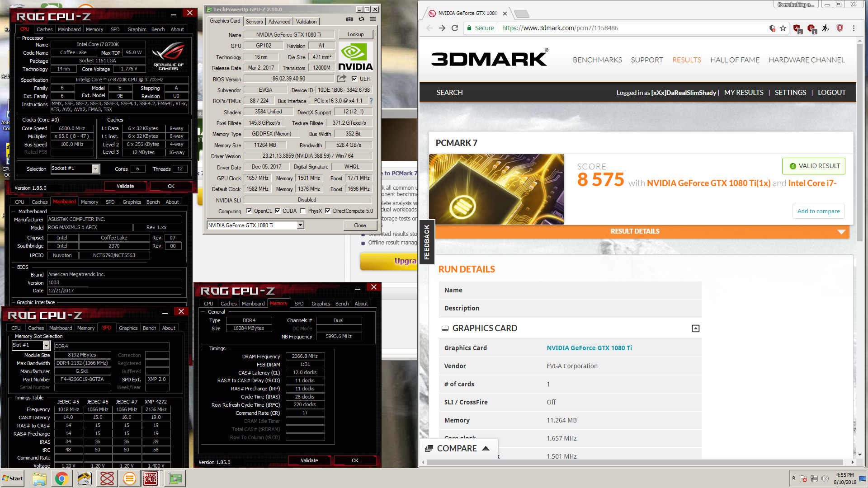Click the Chrome address bar URL
Viewport: 868px width, 488px height.
click(x=560, y=28)
